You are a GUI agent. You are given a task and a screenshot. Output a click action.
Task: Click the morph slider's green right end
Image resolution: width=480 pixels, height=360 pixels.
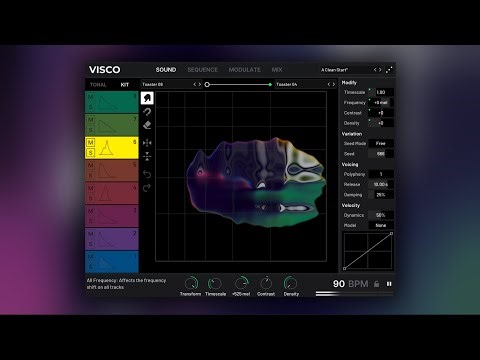(270, 85)
